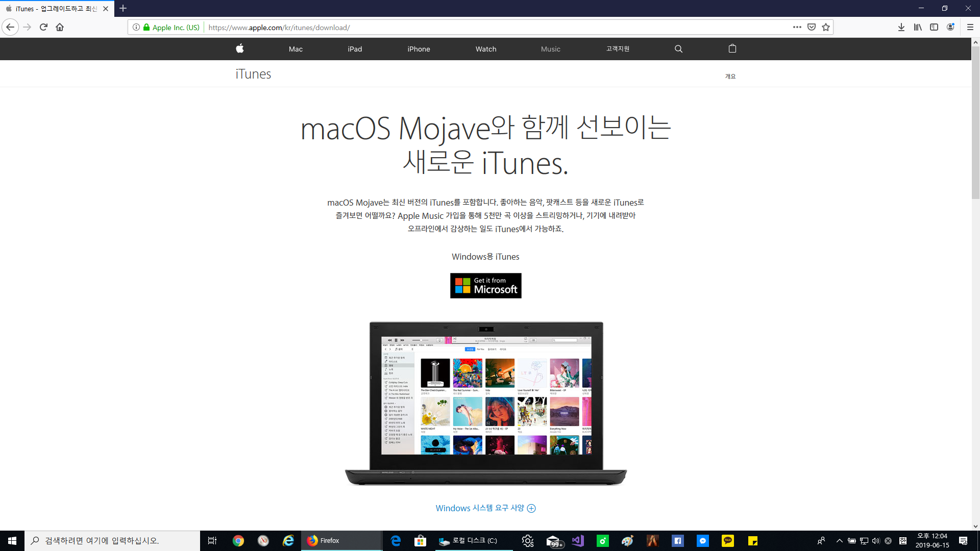Launch Chrome from the taskbar

[x=238, y=541]
